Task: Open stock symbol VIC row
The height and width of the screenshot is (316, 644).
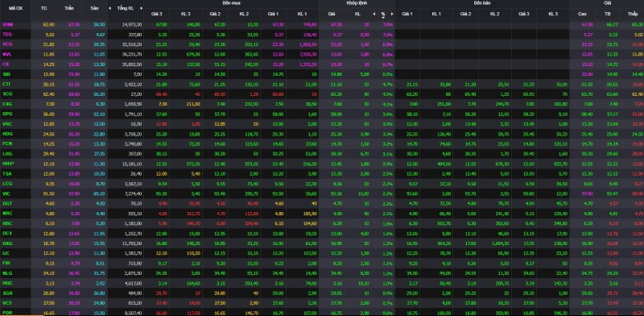Action: 6,193
